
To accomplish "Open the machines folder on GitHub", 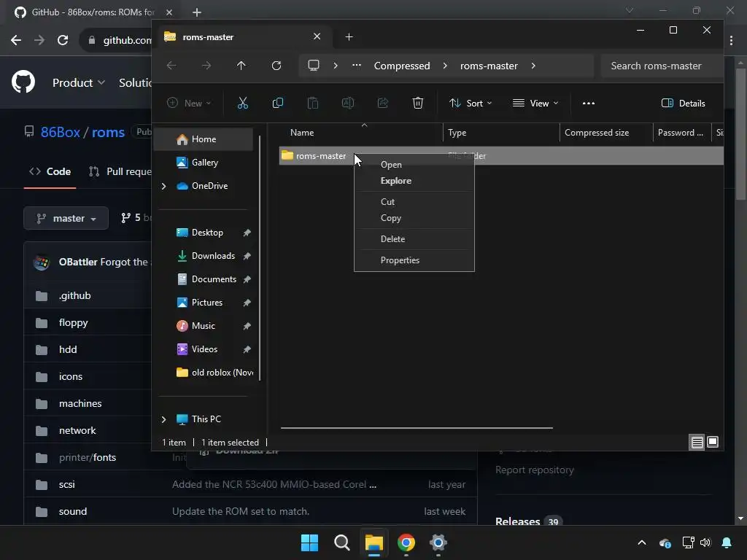I will [80, 403].
